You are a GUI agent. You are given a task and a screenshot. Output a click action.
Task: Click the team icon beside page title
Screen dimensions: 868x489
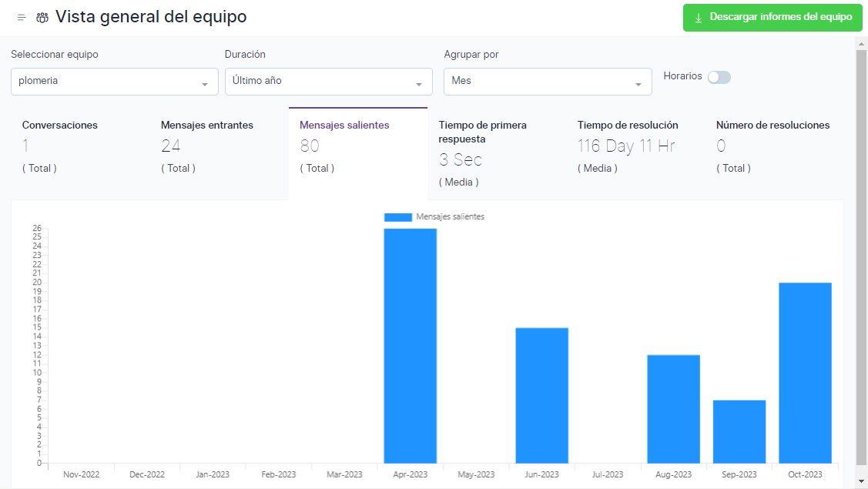pyautogui.click(x=42, y=18)
